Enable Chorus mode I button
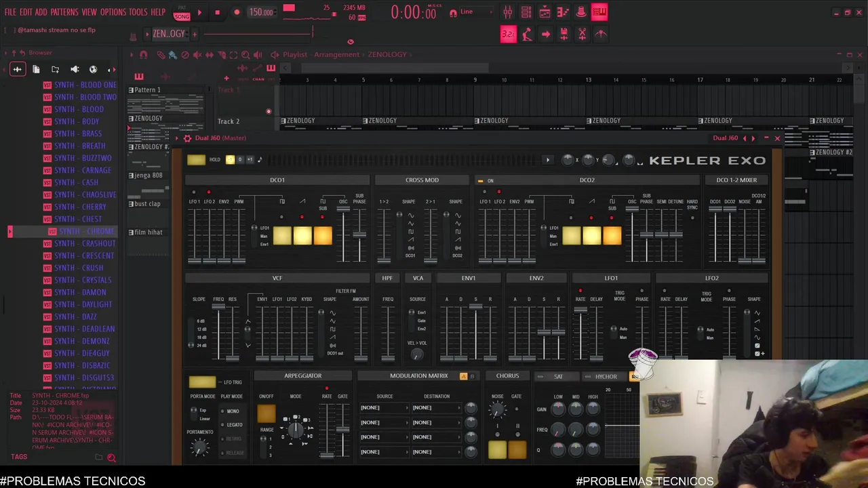The image size is (868, 488). click(x=498, y=451)
